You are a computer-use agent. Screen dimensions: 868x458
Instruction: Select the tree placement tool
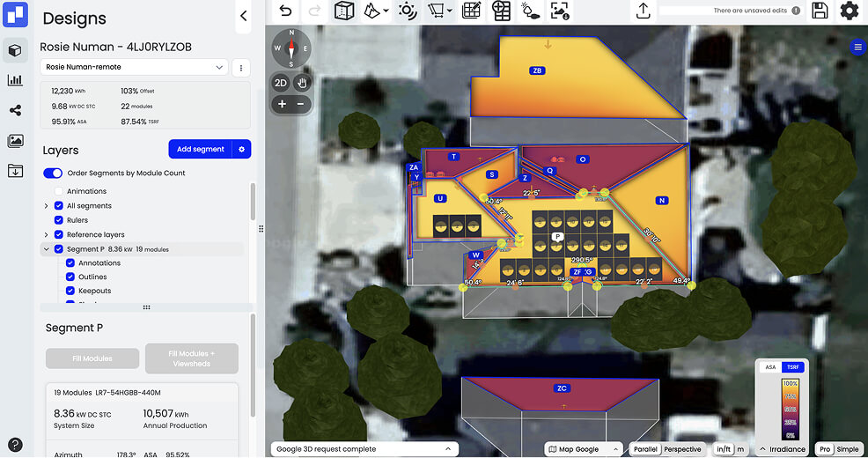(530, 11)
